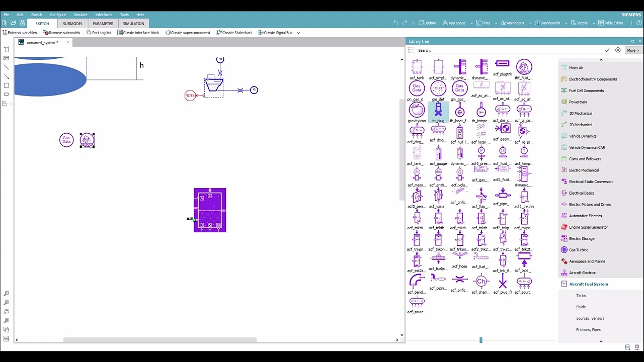
Task: Select the ellipse drawing tool
Action: 7,94
